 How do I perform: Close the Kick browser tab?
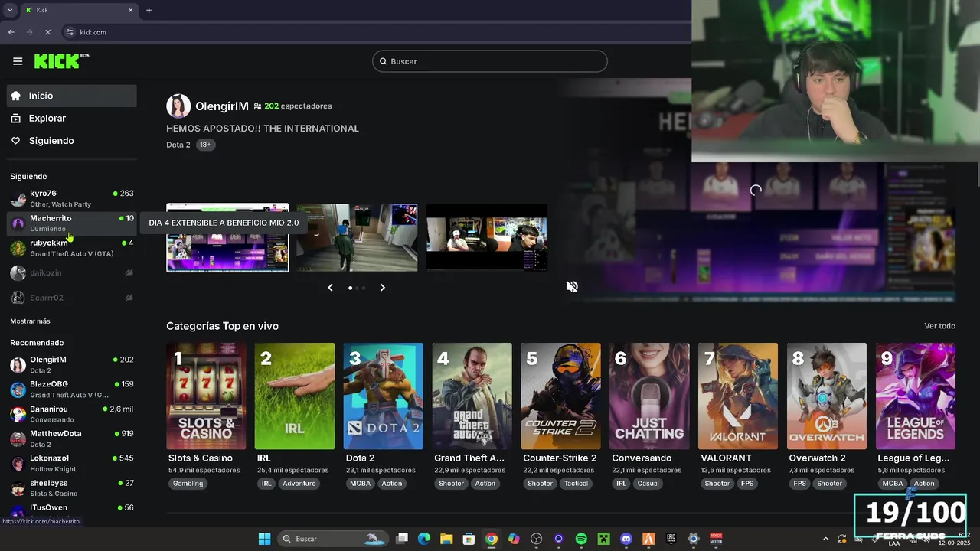point(130,10)
